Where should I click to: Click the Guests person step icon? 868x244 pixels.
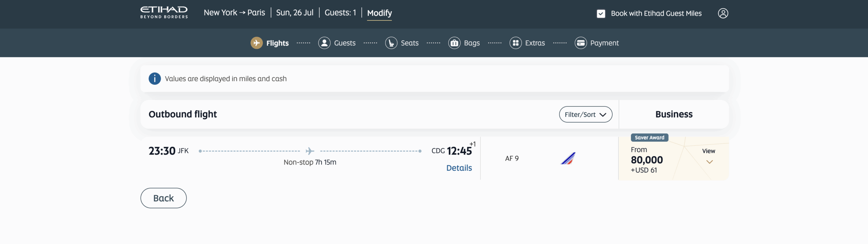324,43
